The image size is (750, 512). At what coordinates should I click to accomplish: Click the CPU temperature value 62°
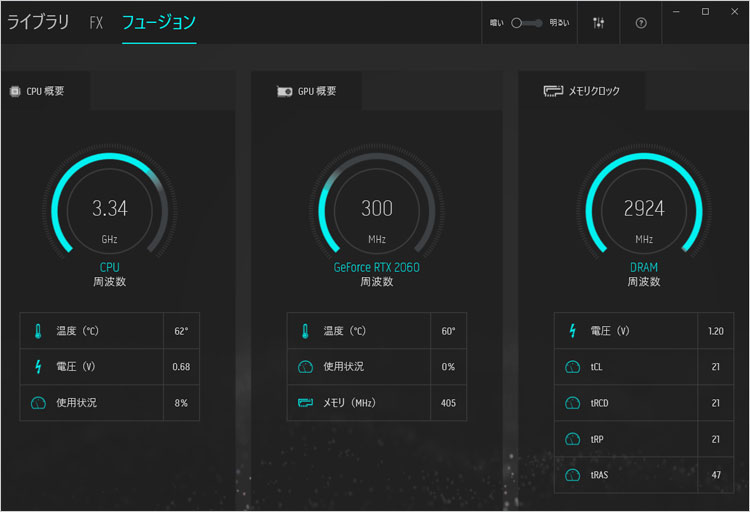click(181, 331)
